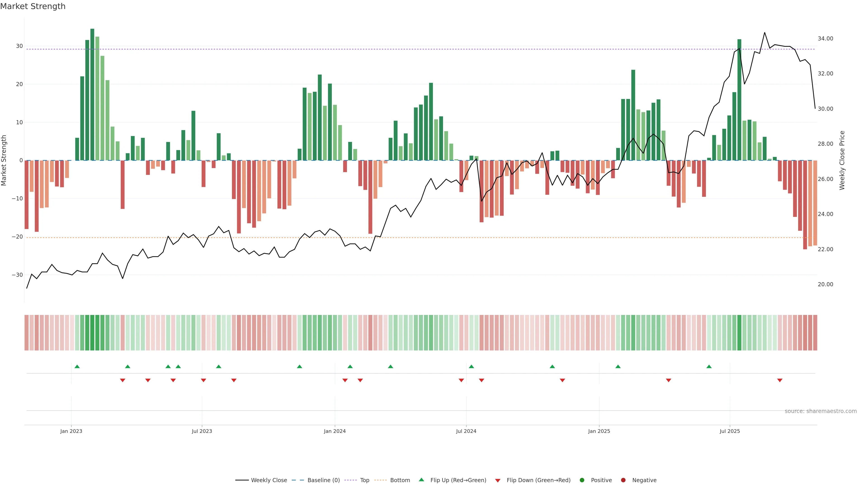Click the first green flip-up marker after Jan 2023
The image size is (868, 488).
tap(77, 366)
